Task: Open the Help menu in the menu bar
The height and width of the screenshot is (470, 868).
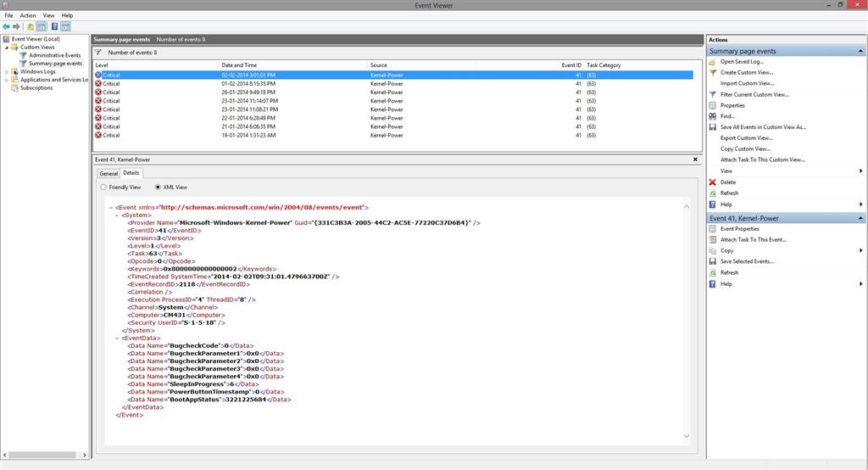Action: [67, 15]
